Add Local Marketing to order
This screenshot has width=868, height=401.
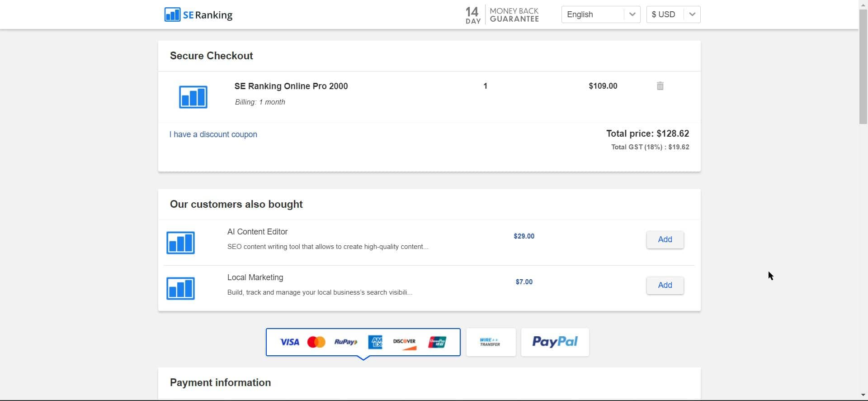tap(665, 285)
